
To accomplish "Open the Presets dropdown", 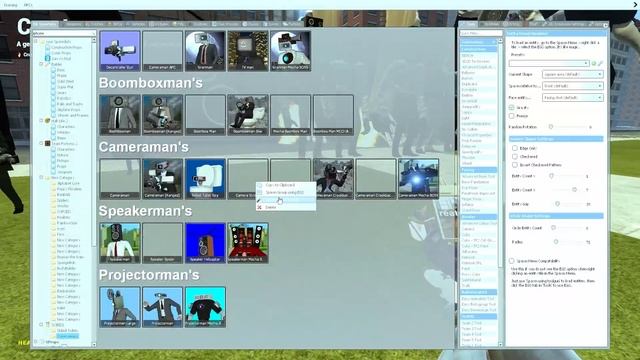I will point(549,63).
